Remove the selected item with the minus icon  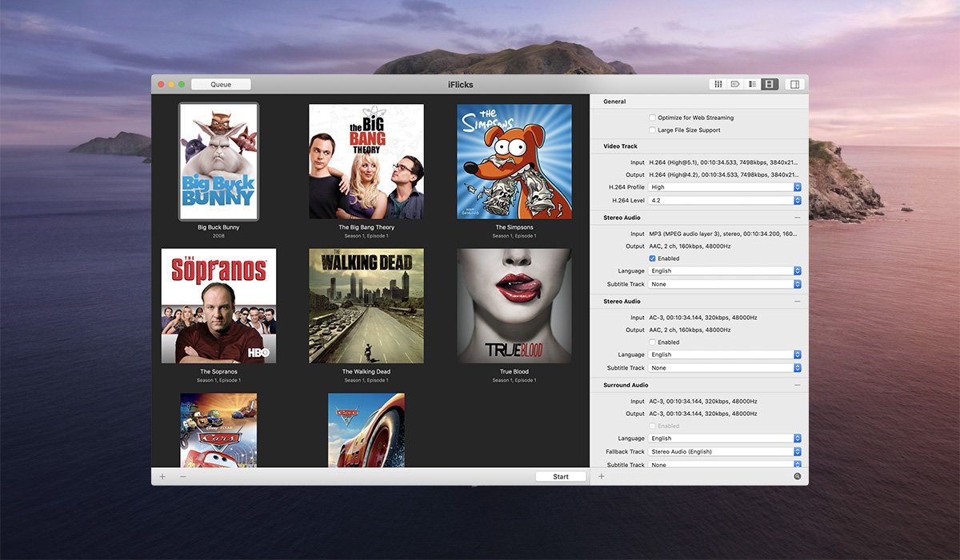(x=183, y=477)
